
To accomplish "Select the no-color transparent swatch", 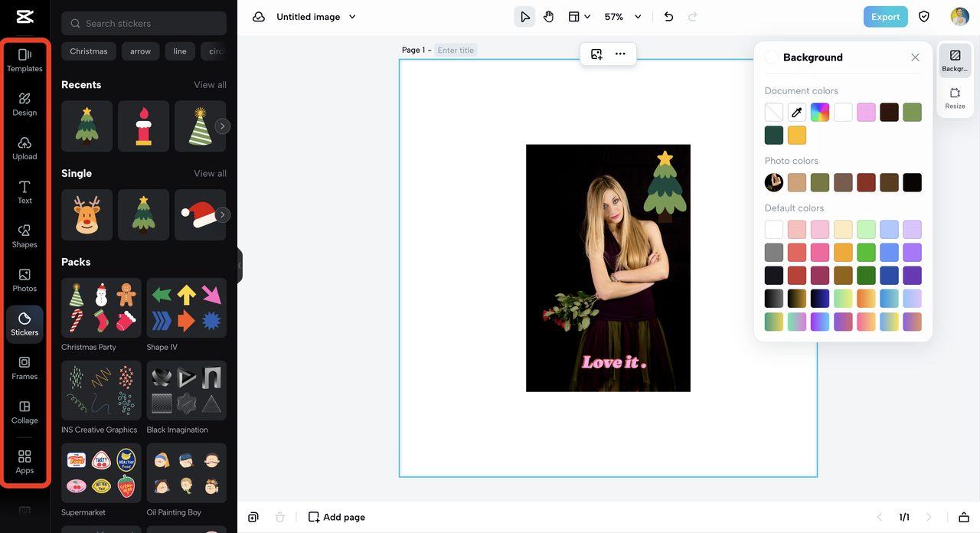I will [774, 113].
